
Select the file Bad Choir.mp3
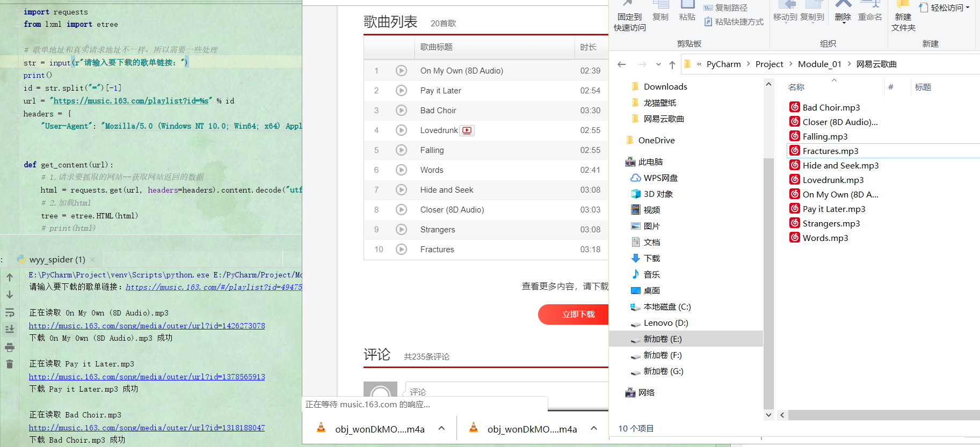point(831,107)
